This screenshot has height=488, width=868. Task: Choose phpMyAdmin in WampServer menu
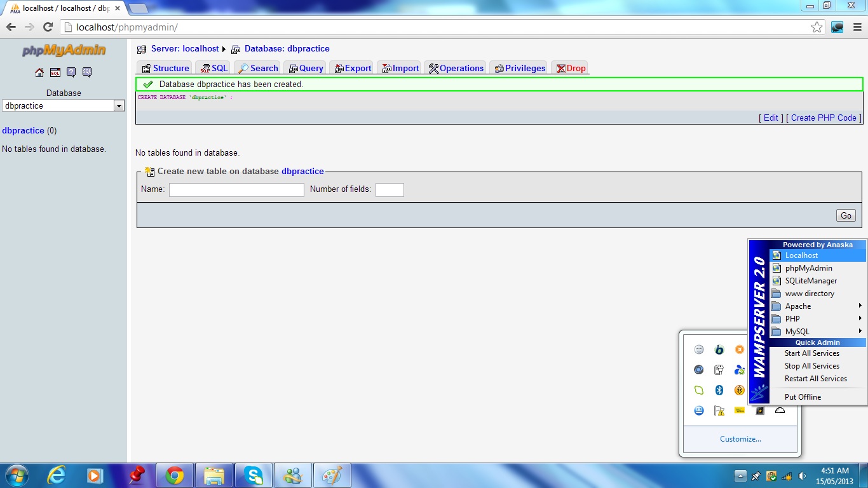pos(818,268)
